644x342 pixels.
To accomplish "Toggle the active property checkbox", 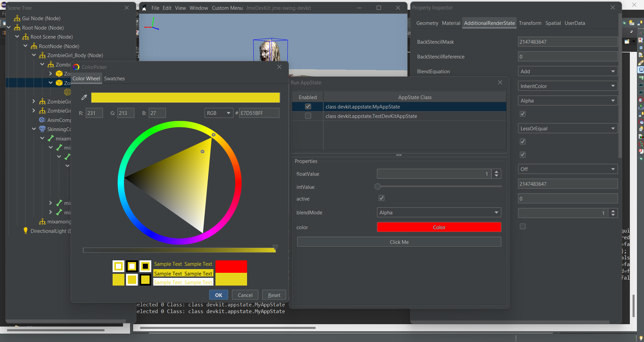I will 381,198.
